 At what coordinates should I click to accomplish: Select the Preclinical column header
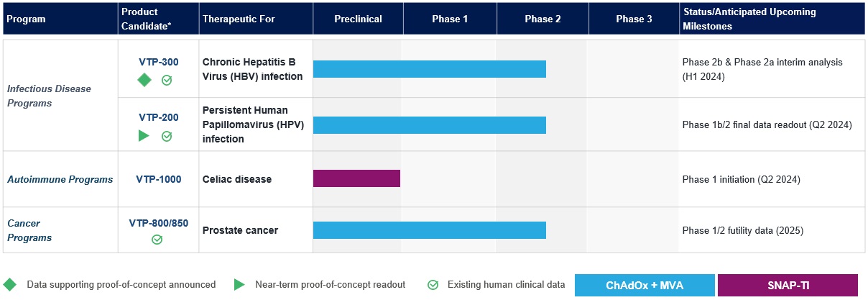[x=358, y=19]
